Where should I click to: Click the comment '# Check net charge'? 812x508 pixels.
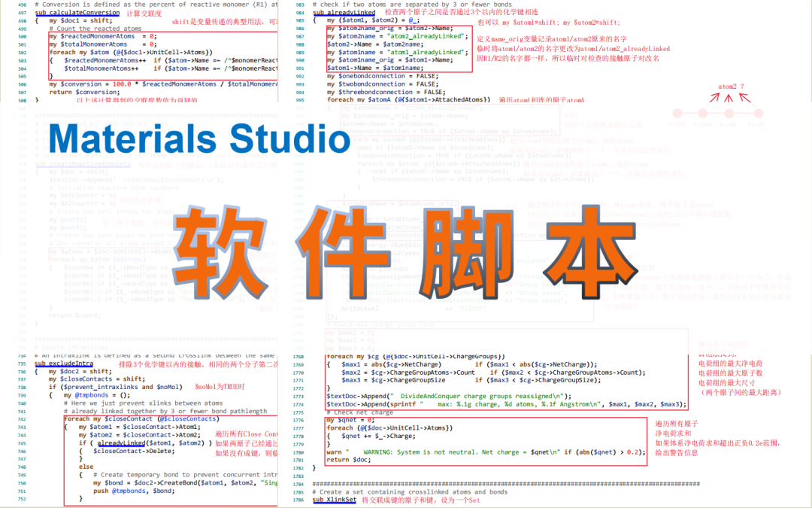click(x=360, y=412)
